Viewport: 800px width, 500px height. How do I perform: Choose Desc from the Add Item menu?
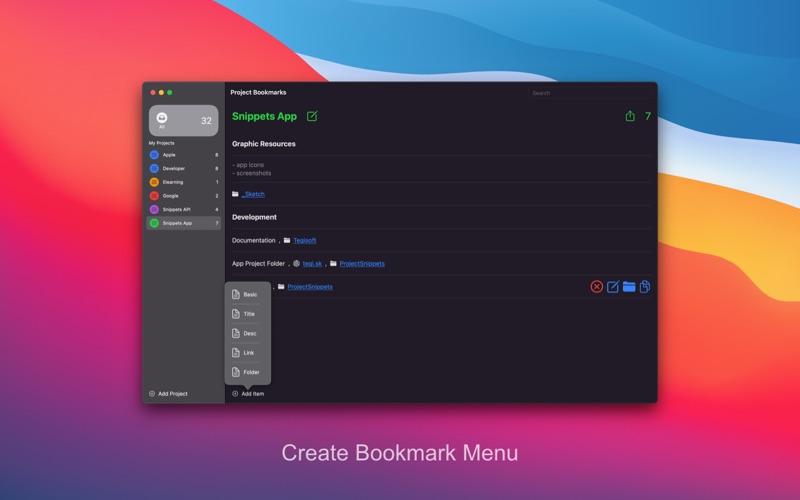point(247,333)
